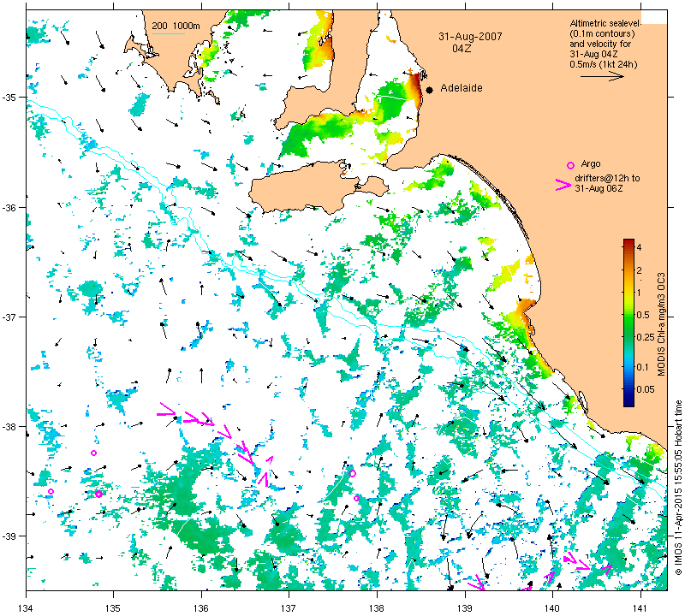Click the '-35' latitude axis label
The image size is (685, 616).
point(15,97)
